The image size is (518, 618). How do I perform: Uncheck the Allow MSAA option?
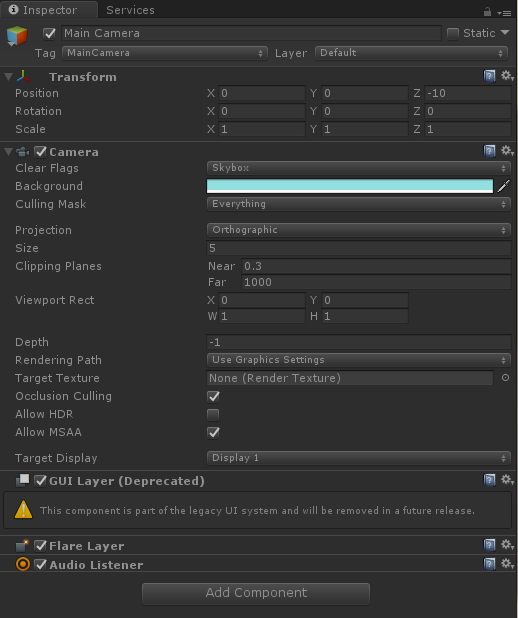[213, 432]
